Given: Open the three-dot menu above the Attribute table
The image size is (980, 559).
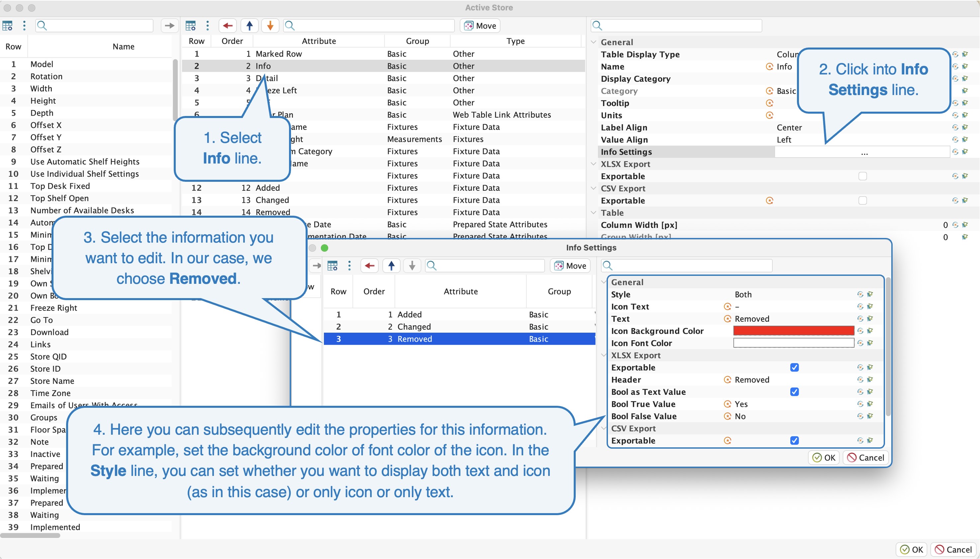Looking at the screenshot, I should (x=208, y=26).
